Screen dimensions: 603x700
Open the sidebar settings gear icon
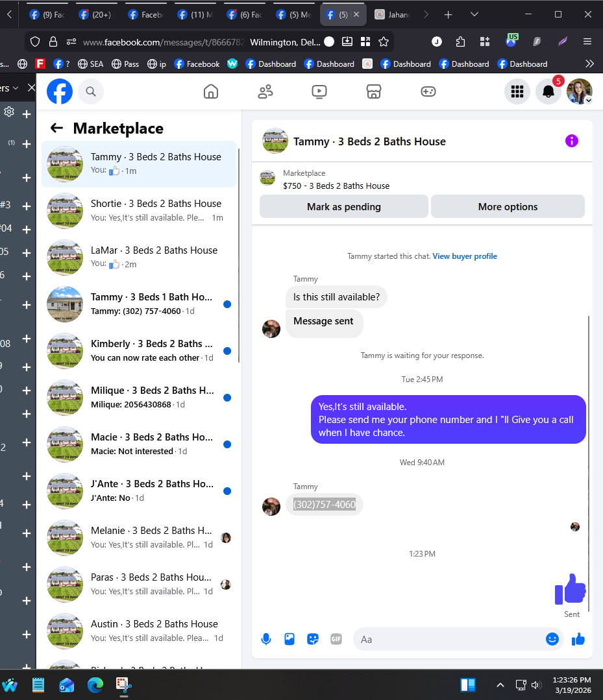9,112
